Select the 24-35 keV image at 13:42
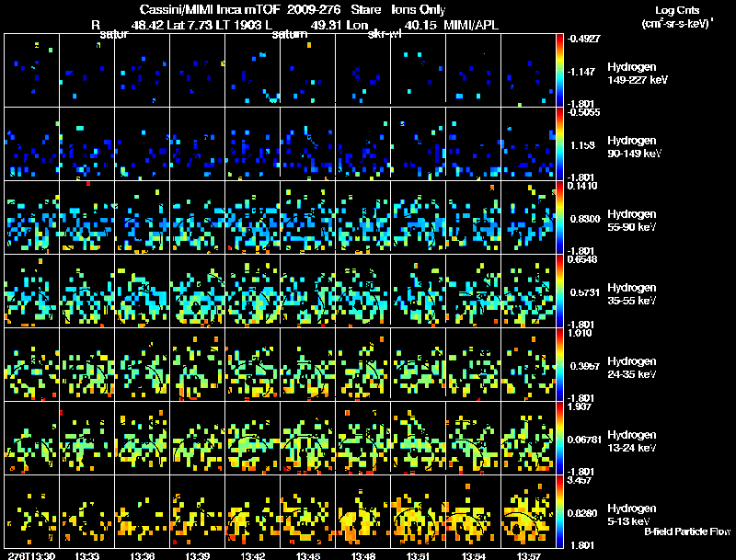 252,364
